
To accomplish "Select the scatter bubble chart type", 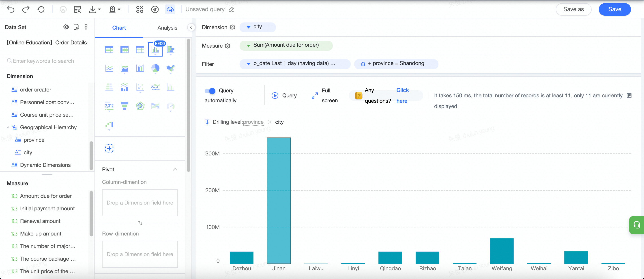I will pos(140,87).
